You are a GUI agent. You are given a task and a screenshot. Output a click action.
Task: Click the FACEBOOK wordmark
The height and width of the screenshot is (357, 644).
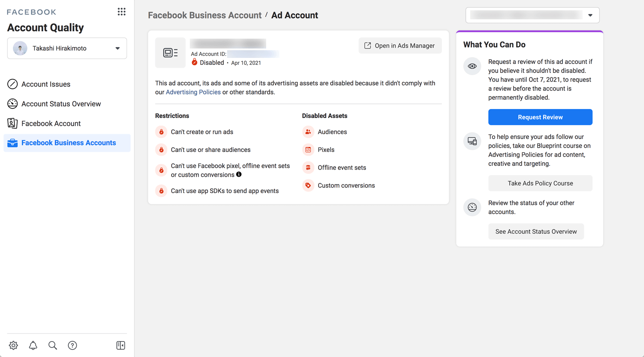tap(31, 12)
